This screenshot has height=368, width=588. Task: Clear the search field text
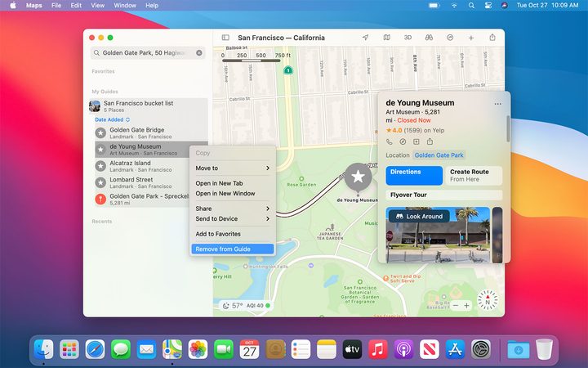tap(199, 53)
